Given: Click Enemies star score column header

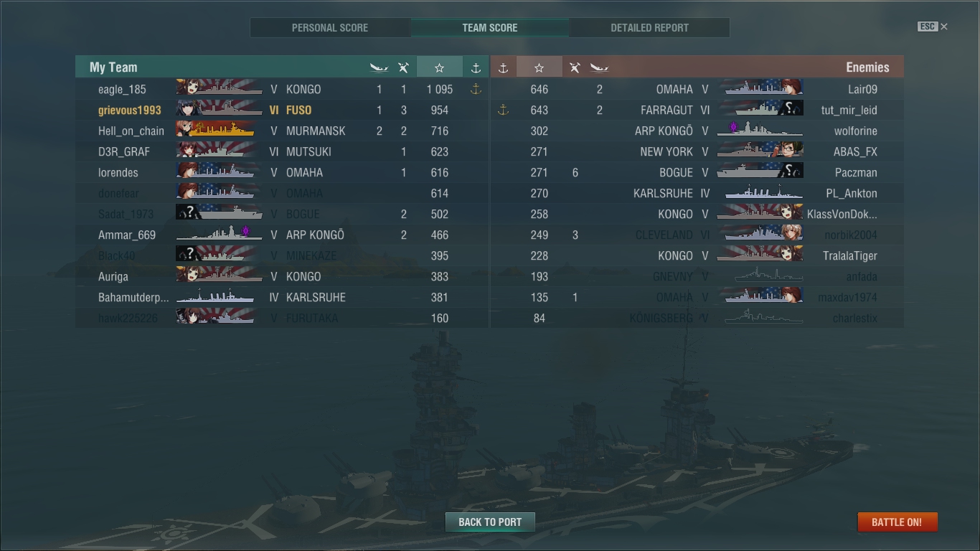Looking at the screenshot, I should pyautogui.click(x=539, y=67).
